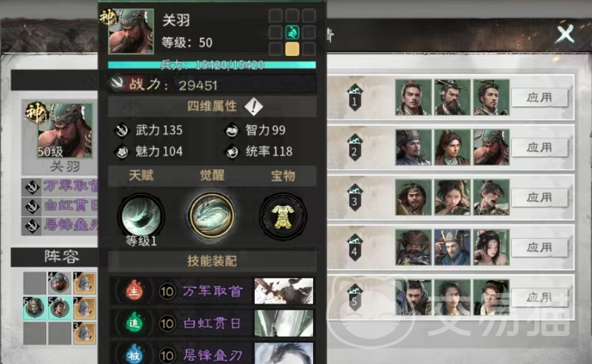Image resolution: width=592 pixels, height=364 pixels.
Task: Open the 觉醒 awakening orb icon
Action: click(x=212, y=215)
